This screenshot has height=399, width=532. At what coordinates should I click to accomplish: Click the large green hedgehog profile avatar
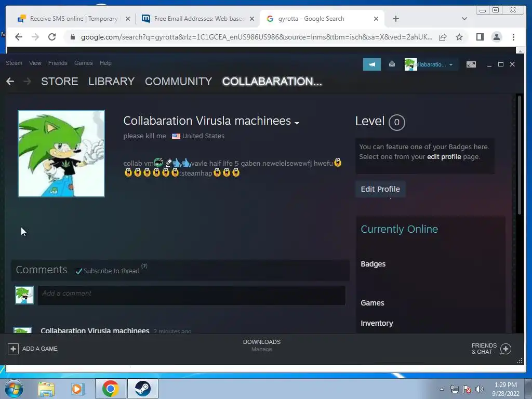pos(61,153)
